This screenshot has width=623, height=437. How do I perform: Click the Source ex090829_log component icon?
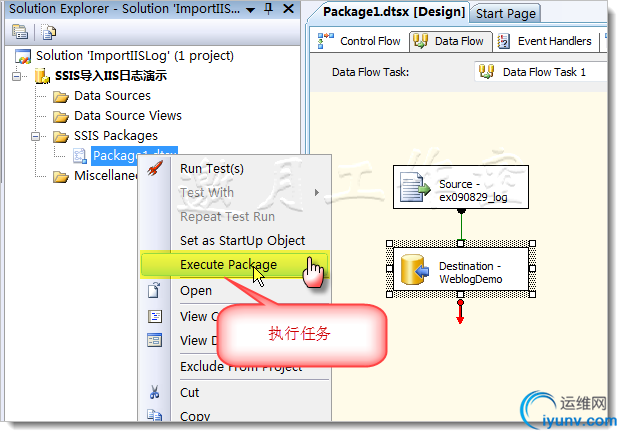[x=415, y=187]
